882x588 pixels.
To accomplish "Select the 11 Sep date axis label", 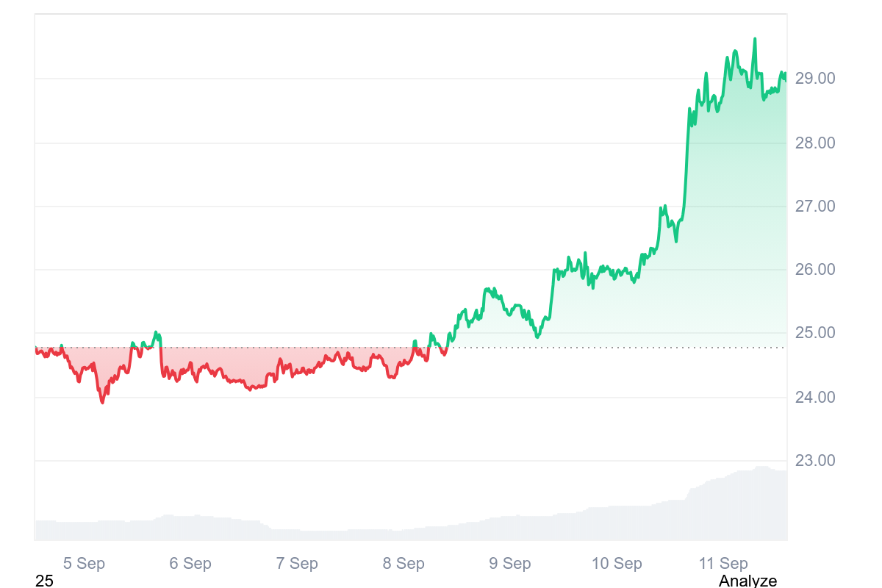I will [x=723, y=564].
